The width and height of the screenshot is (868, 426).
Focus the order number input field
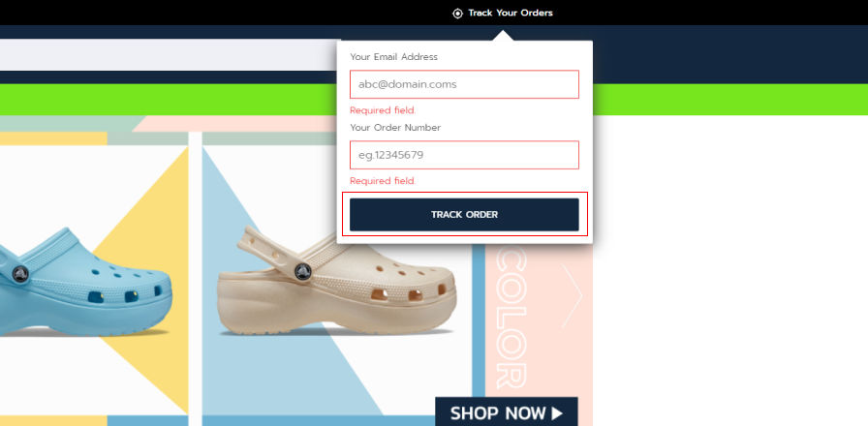pyautogui.click(x=464, y=155)
